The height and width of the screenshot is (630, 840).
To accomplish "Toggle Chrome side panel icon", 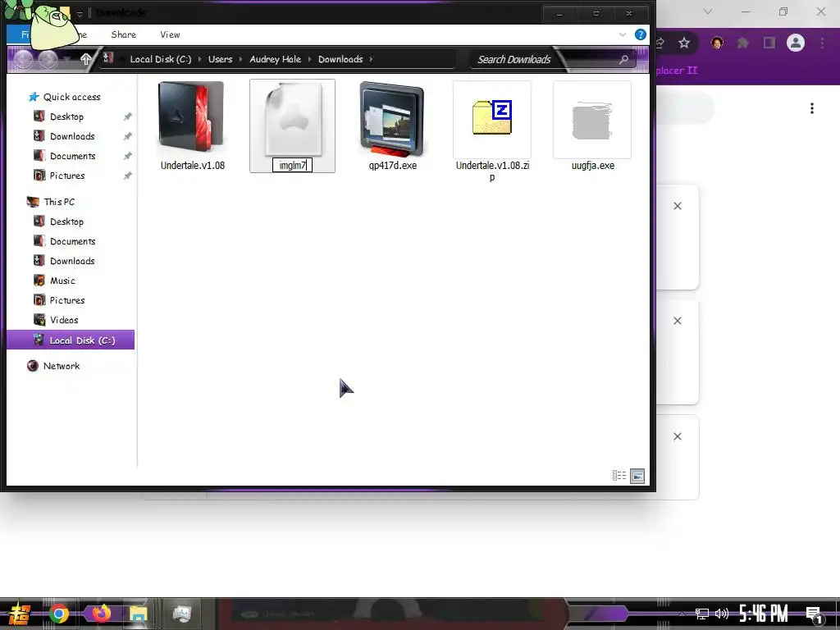I will 769,43.
